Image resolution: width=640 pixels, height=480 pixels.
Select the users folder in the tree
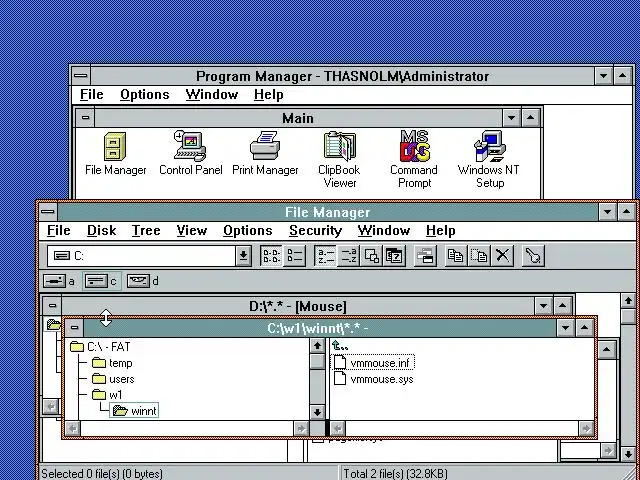(113, 379)
